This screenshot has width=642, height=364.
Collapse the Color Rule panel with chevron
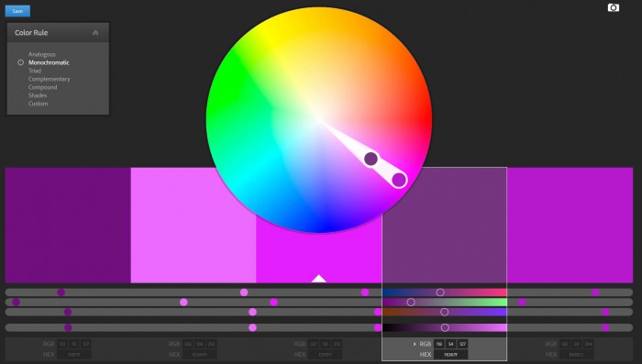pyautogui.click(x=95, y=33)
